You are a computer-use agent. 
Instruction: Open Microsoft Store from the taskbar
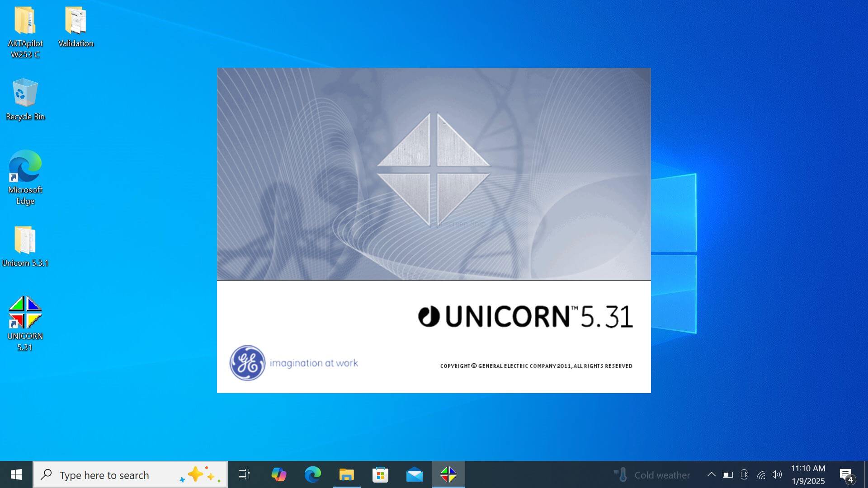click(x=380, y=474)
